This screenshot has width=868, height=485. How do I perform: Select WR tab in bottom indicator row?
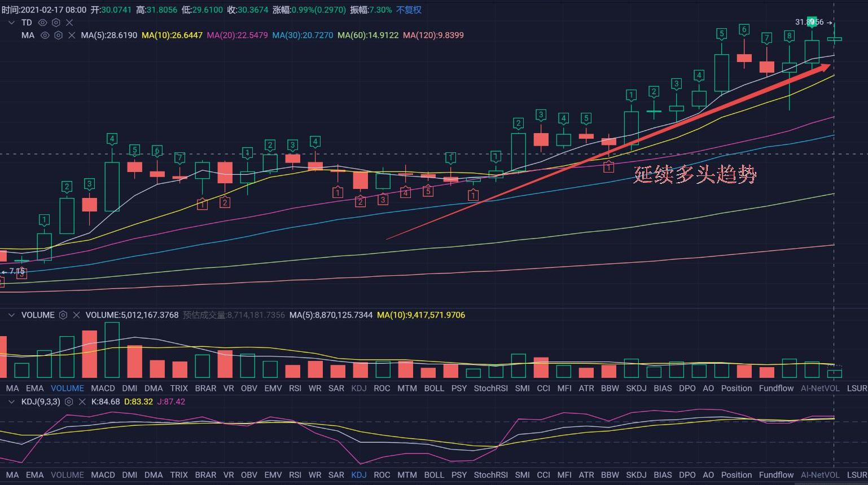pos(315,475)
